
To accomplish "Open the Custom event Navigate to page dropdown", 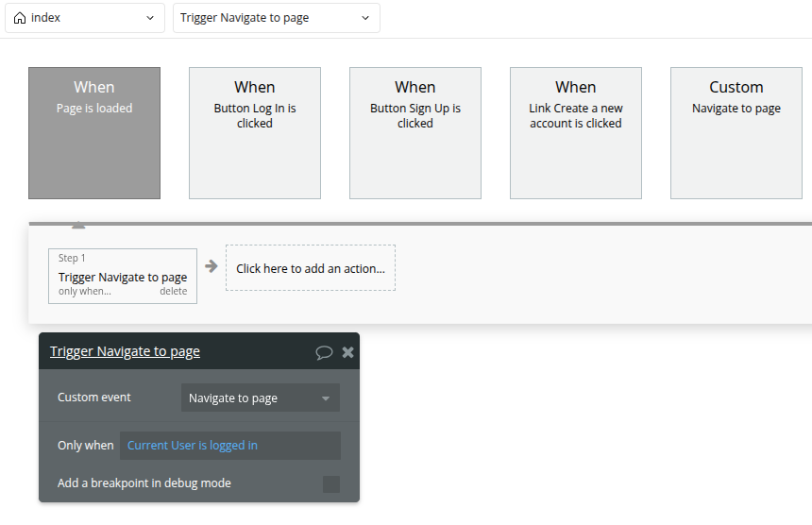I will click(261, 398).
